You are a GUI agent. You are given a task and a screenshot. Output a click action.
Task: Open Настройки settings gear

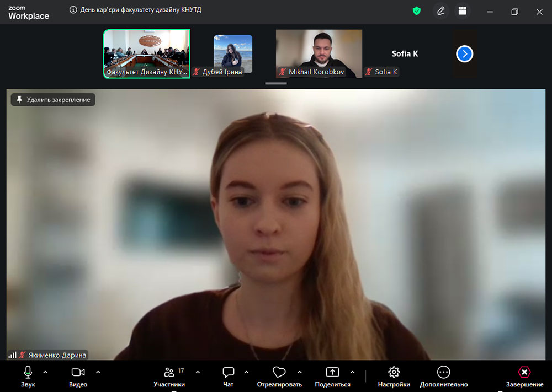tap(394, 377)
